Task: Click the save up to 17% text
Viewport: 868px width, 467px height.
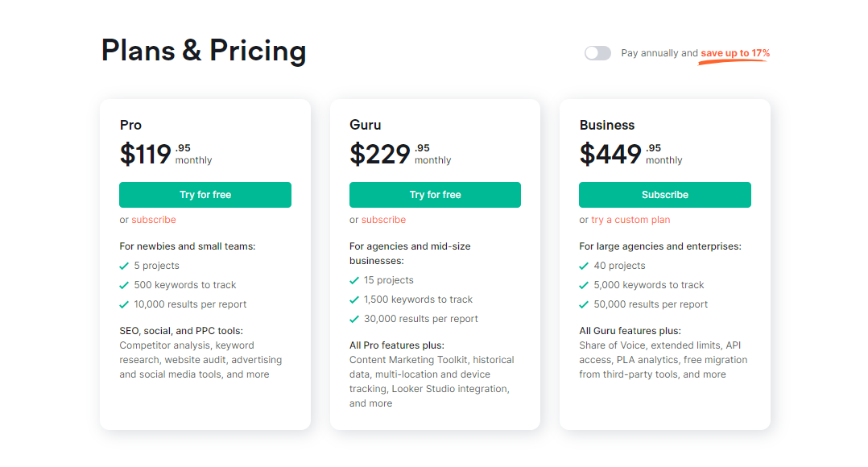Action: coord(734,53)
